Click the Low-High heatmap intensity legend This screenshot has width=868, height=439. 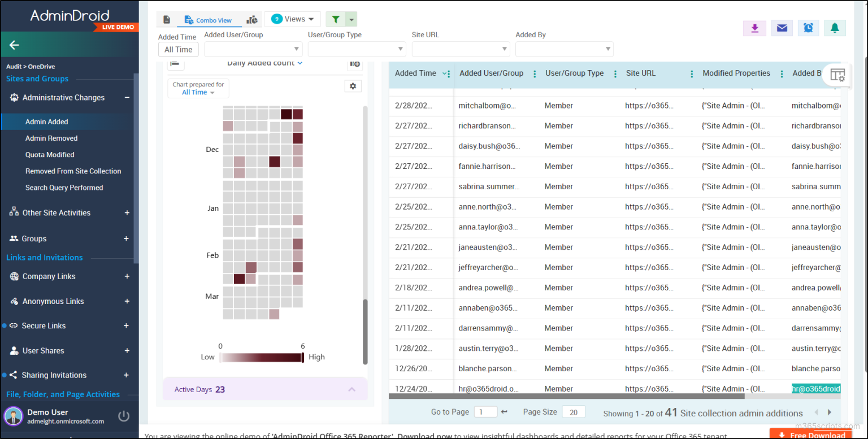coord(261,357)
